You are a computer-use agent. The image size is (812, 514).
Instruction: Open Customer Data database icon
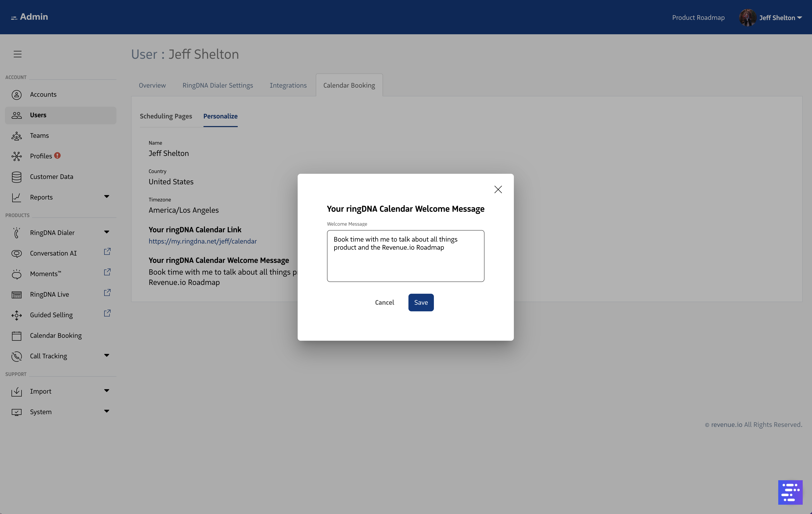click(17, 177)
